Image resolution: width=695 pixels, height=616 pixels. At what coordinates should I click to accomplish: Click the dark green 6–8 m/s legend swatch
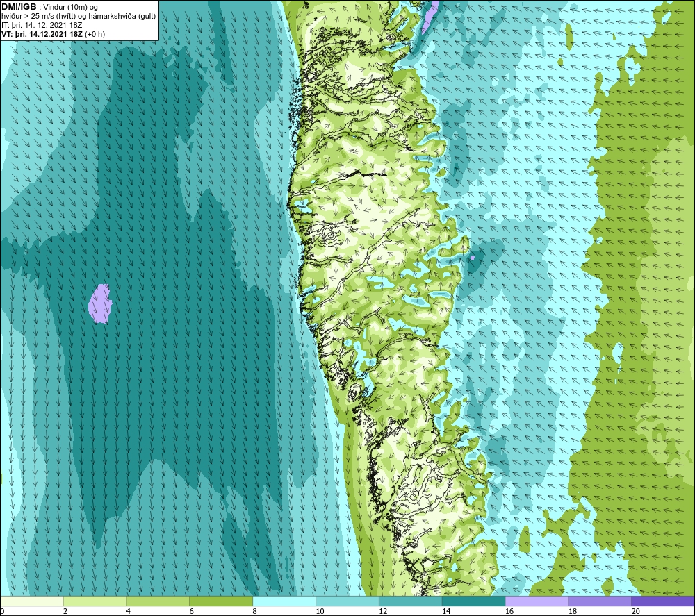pyautogui.click(x=221, y=601)
